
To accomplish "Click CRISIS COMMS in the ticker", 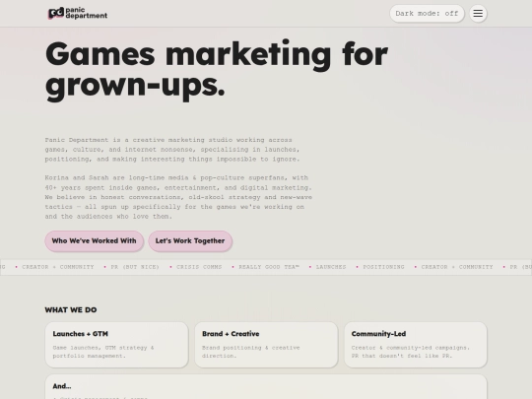I will pos(199,267).
